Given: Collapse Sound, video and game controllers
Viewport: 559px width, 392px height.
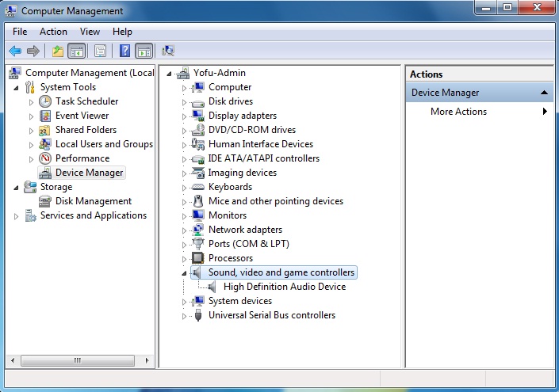Looking at the screenshot, I should point(184,273).
